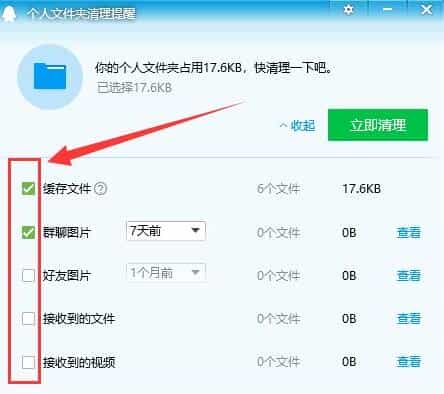444x394 pixels.
Task: Minimize the cleanup reminder window
Action: coord(388,9)
